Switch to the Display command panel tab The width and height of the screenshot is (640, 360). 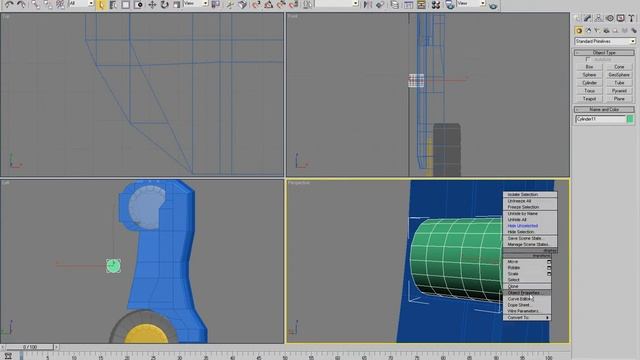[620, 18]
